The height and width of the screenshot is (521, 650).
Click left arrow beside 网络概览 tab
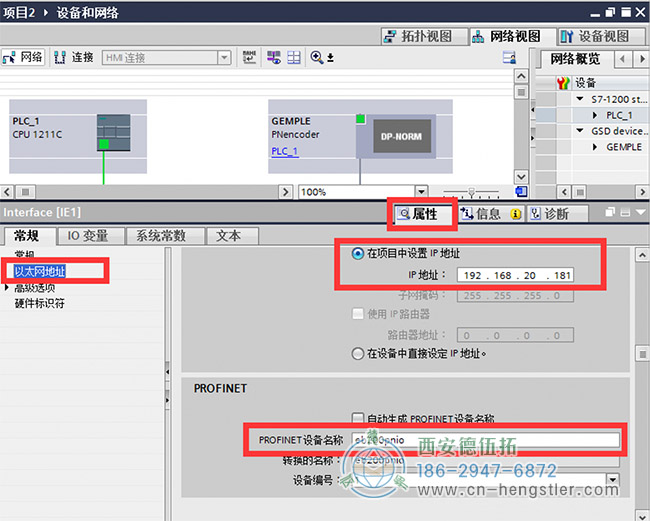(622, 59)
